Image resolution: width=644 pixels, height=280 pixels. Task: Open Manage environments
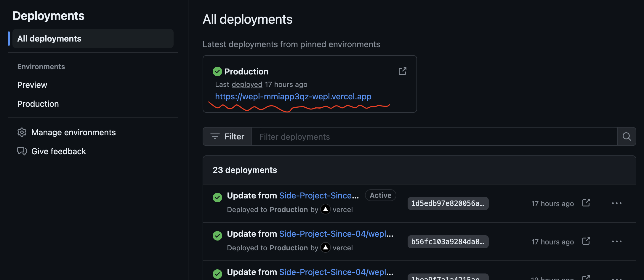(x=73, y=132)
